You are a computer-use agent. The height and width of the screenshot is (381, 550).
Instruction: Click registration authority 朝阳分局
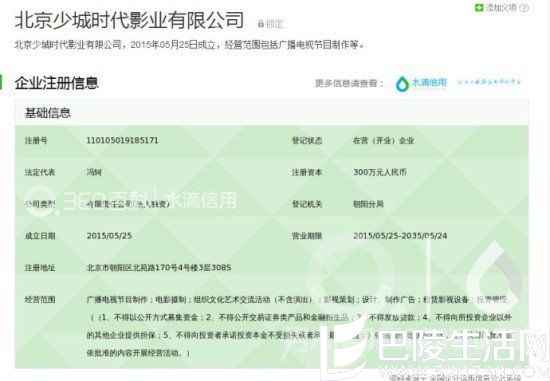[x=368, y=204]
